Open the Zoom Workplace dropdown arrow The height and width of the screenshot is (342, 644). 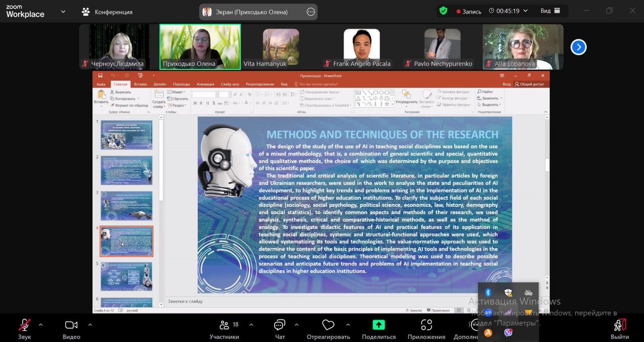point(63,12)
